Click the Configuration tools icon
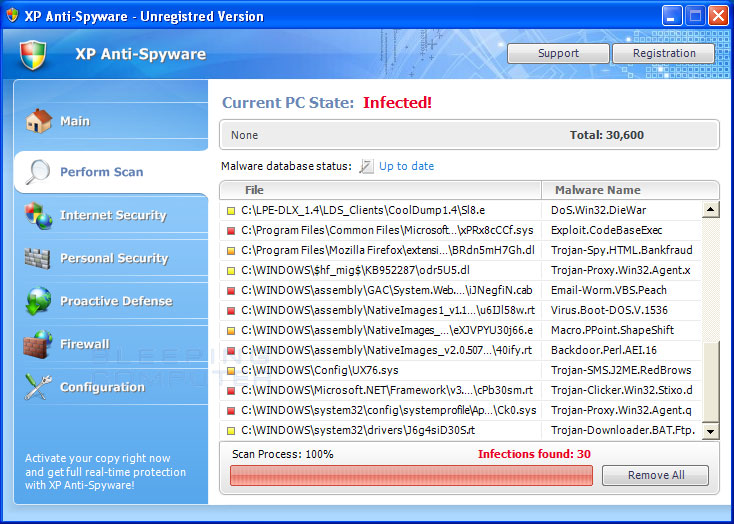Screen dimensions: 734x524 38,387
